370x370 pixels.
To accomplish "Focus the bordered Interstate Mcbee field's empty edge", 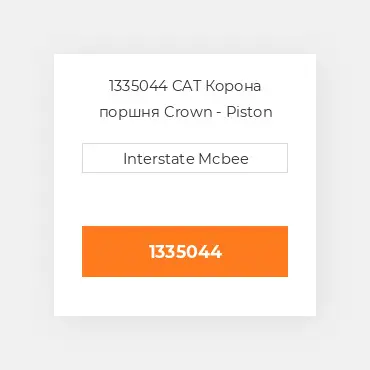I will pyautogui.click(x=100, y=158).
